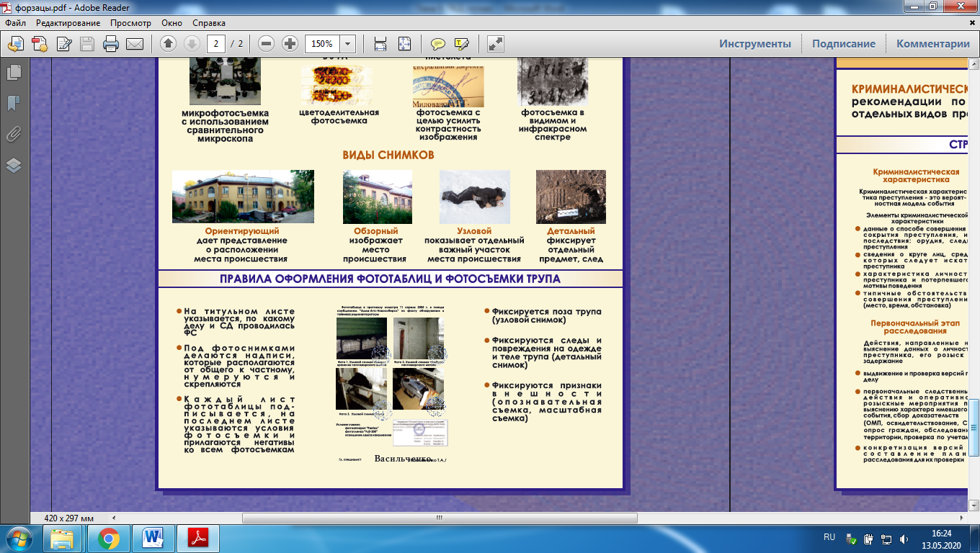This screenshot has width=980, height=553.
Task: Click the Обзорный photo thumbnail
Action: (377, 197)
